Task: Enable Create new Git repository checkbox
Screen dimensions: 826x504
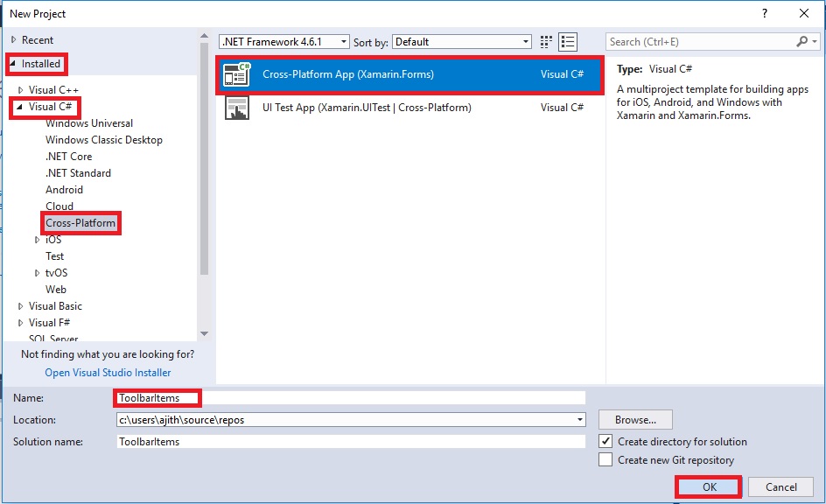Action: 605,459
